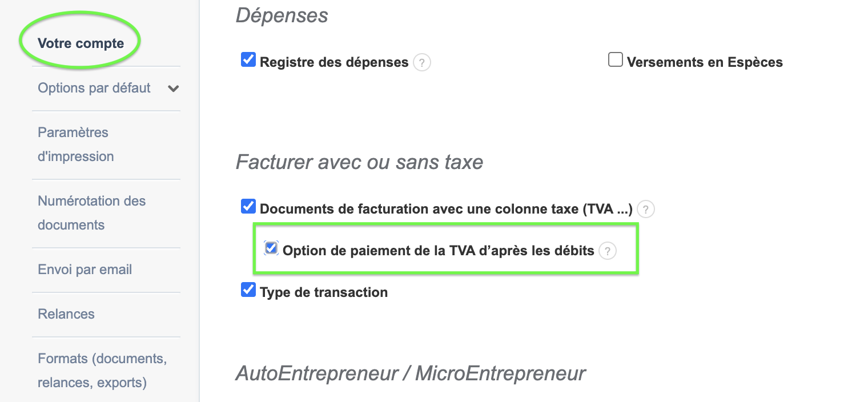This screenshot has height=402, width=868.
Task: Go to Envoi par email settings
Action: [x=85, y=269]
